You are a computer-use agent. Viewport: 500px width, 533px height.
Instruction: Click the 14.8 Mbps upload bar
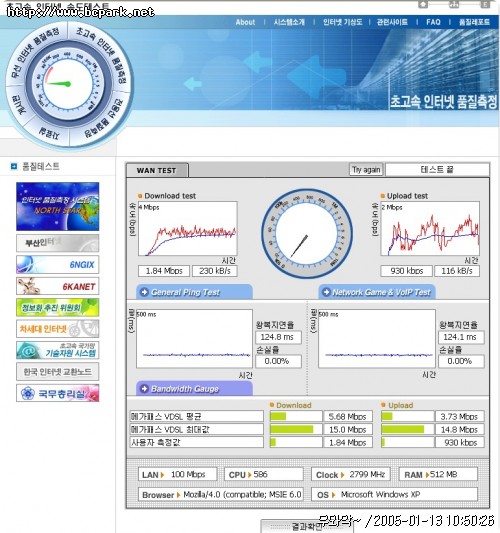pos(408,429)
